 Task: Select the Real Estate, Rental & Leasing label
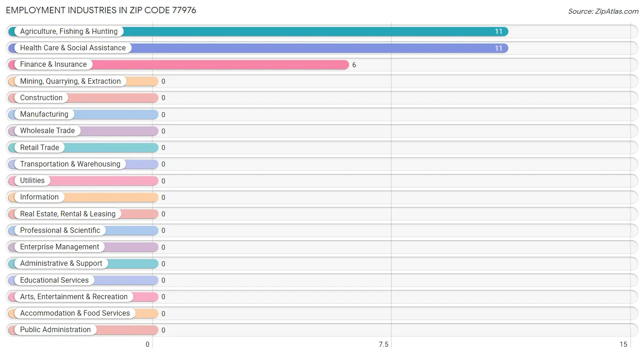point(68,214)
